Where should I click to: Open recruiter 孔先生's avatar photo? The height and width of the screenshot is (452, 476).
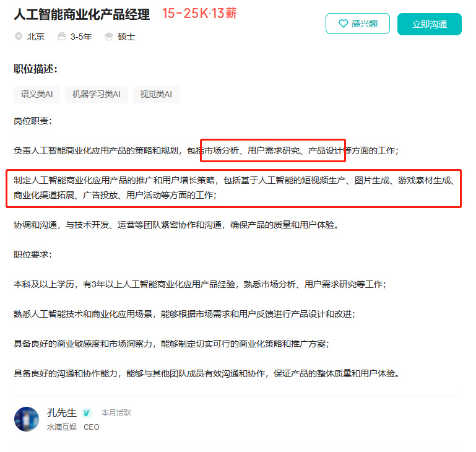click(x=27, y=419)
